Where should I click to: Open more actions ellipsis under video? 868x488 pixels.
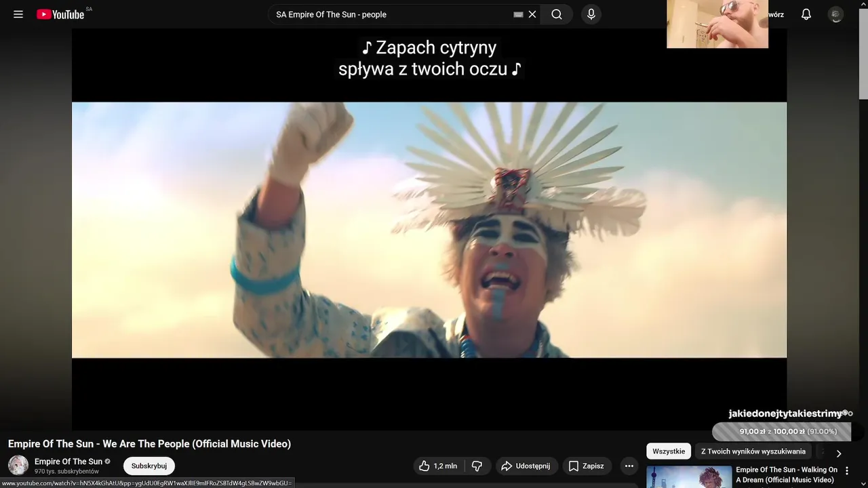629,466
